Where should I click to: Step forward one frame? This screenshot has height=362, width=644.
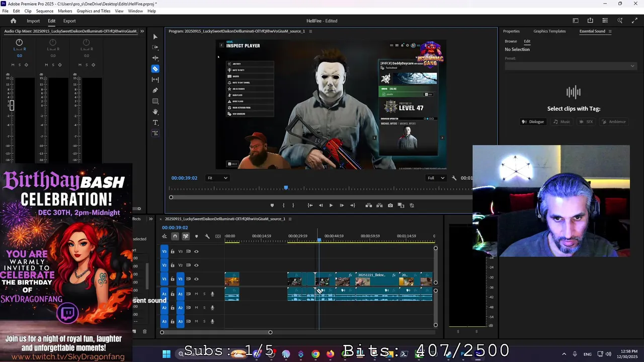click(x=342, y=205)
